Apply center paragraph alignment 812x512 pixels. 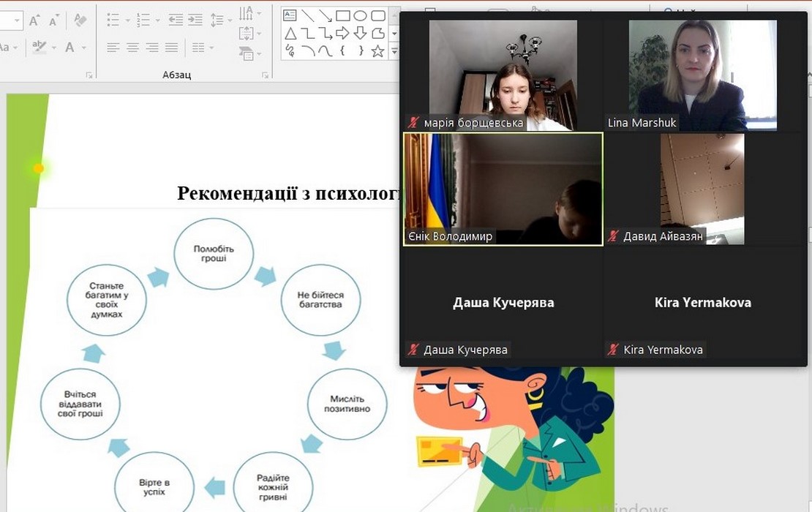(132, 48)
